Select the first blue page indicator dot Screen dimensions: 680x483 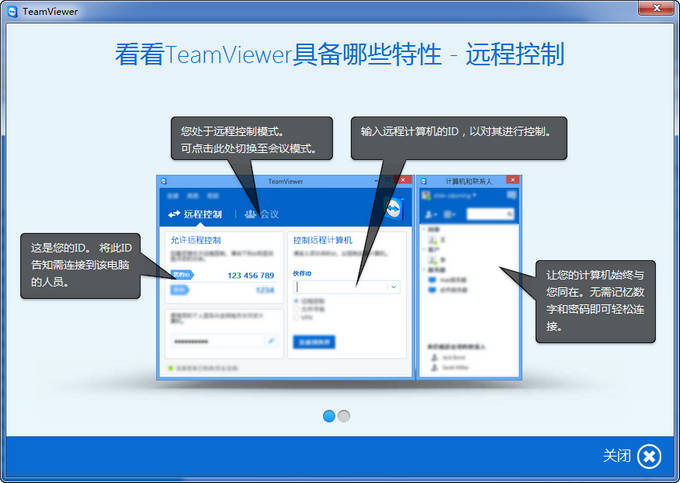pyautogui.click(x=329, y=416)
